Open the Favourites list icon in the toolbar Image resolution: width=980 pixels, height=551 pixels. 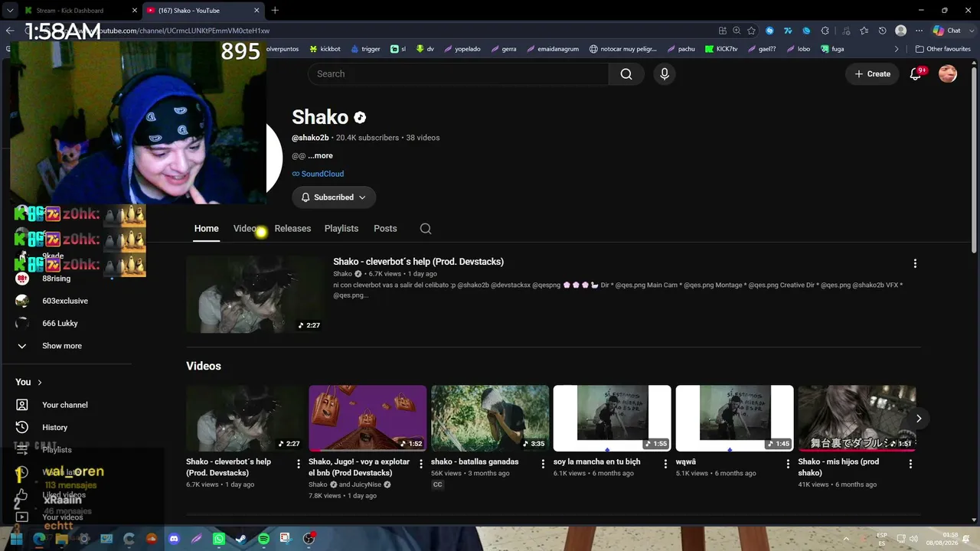(x=864, y=31)
